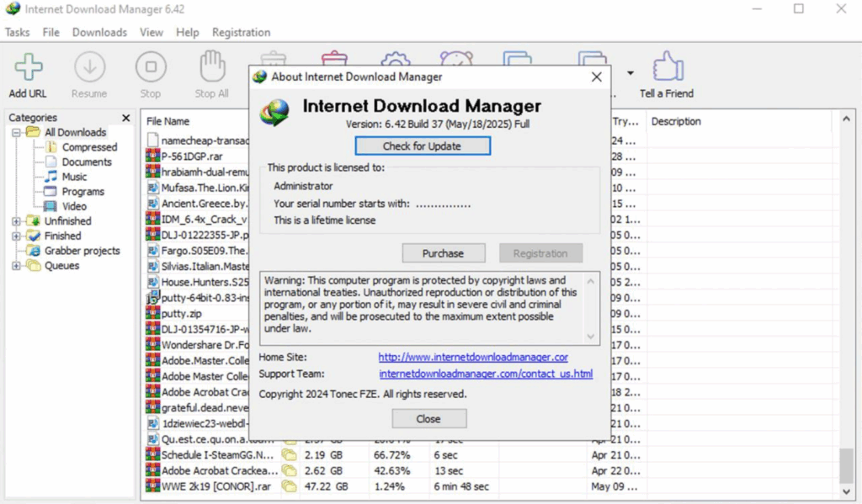
Task: Close the About dialog with the Close button
Action: (428, 418)
